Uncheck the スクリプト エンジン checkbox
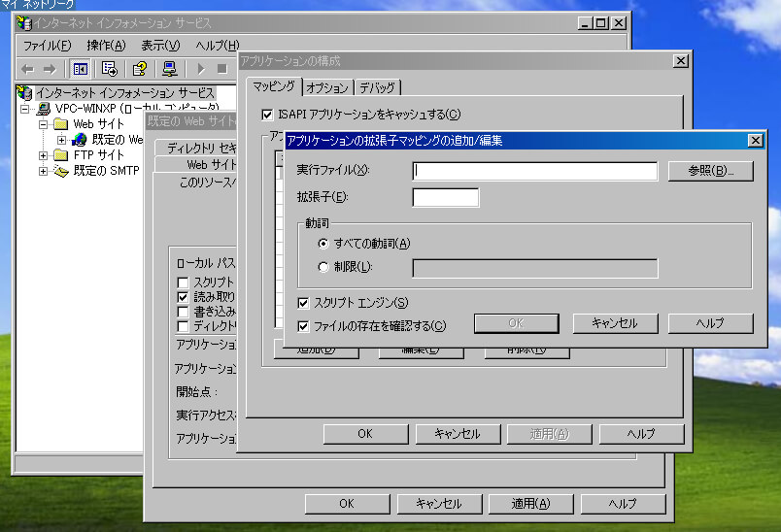The height and width of the screenshot is (532, 781). pyautogui.click(x=304, y=303)
